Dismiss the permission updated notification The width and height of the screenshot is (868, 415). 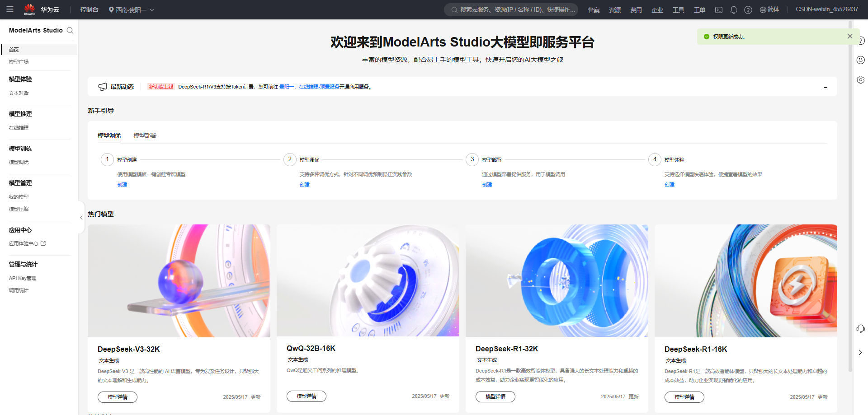(850, 36)
